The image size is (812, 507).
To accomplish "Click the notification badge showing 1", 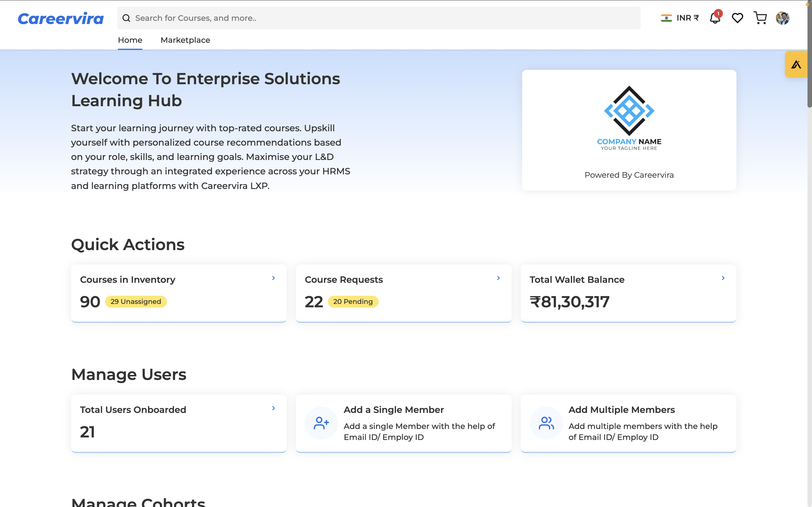I will pos(719,14).
